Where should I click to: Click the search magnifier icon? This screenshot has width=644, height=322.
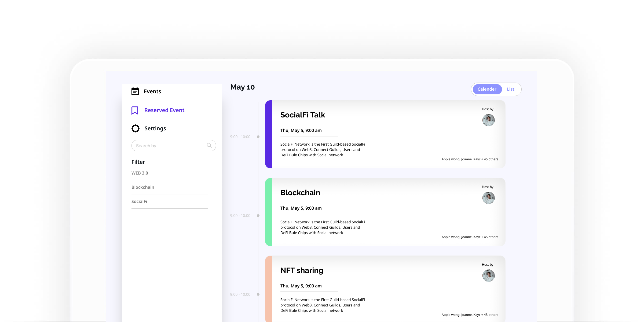tap(209, 146)
